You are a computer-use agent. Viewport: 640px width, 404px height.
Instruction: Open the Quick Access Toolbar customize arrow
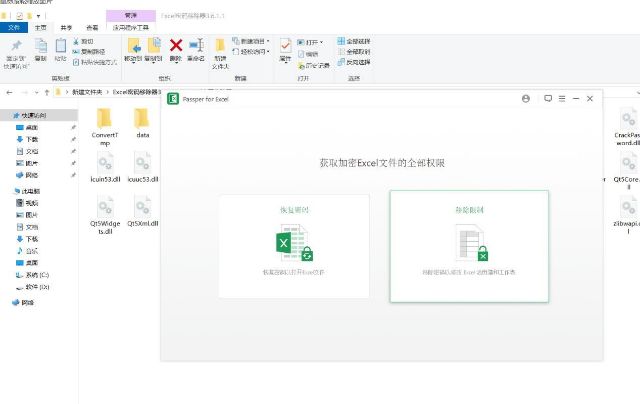coord(38,16)
